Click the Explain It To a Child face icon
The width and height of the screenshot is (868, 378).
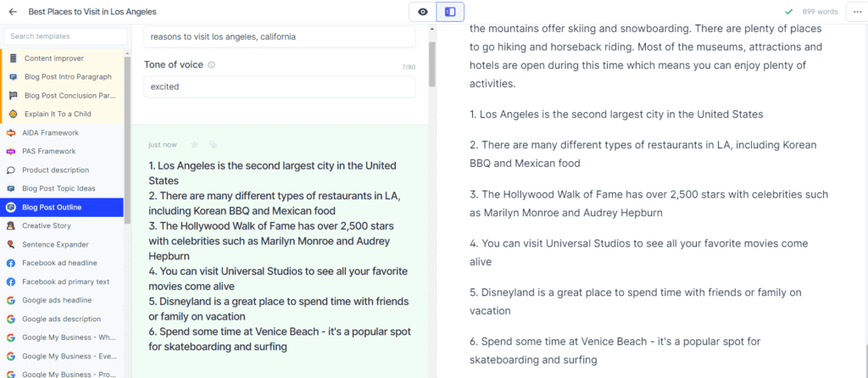coord(14,114)
